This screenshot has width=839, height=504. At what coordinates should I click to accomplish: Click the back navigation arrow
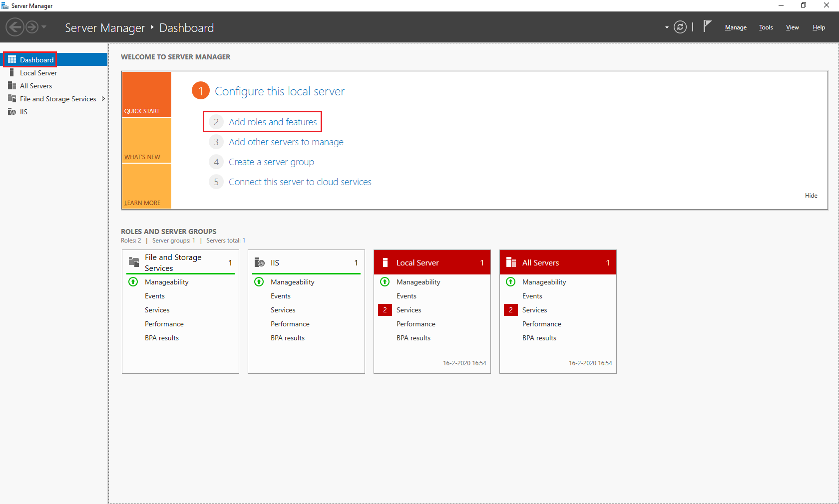(x=15, y=27)
